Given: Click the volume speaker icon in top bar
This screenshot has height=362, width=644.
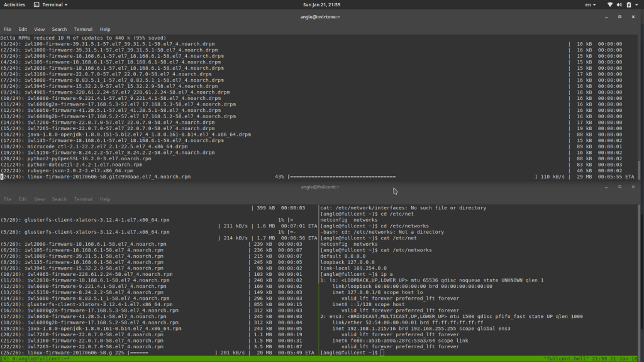Looking at the screenshot, I should (x=620, y=4).
